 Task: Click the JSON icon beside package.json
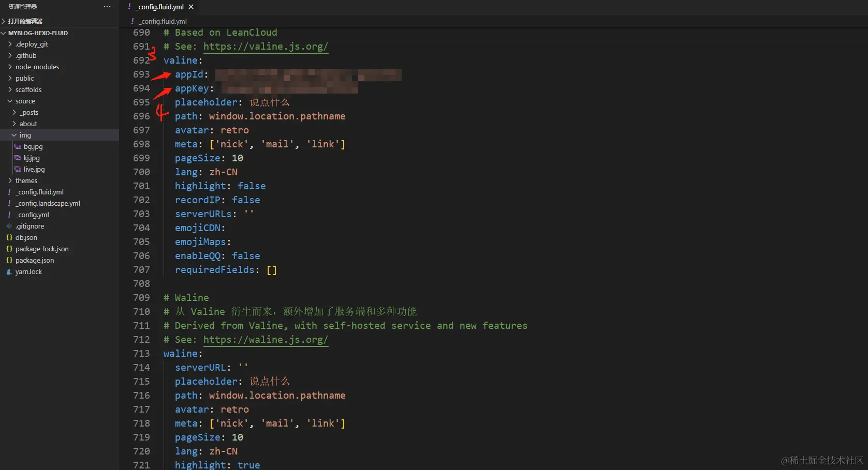tap(9, 260)
